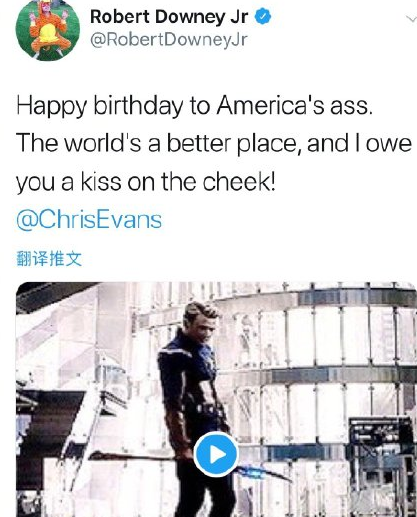Open the Captain America video thumbnail
This screenshot has width=417, height=517.
point(216,399)
